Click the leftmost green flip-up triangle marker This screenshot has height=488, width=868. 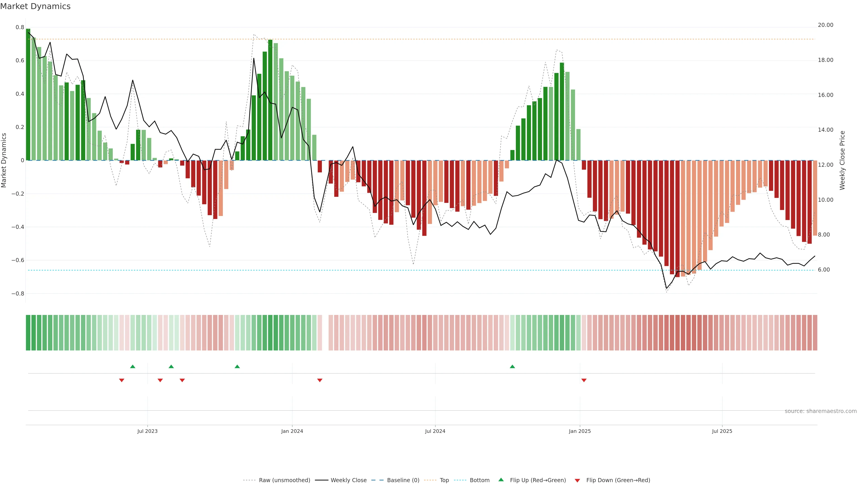[x=133, y=366]
